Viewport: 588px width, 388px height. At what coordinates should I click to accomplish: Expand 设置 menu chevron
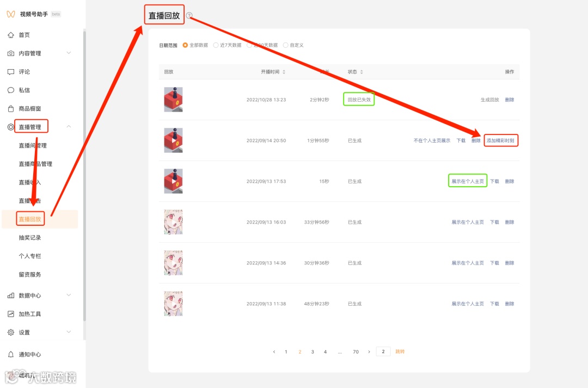click(x=69, y=332)
